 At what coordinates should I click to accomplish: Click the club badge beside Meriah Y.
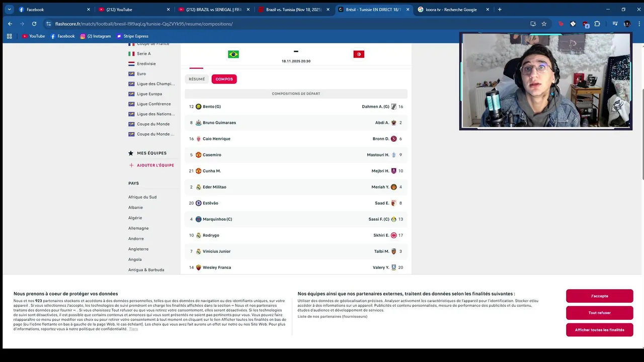(394, 187)
